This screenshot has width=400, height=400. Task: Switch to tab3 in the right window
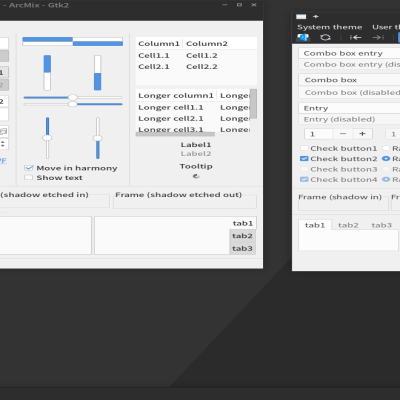tap(382, 225)
